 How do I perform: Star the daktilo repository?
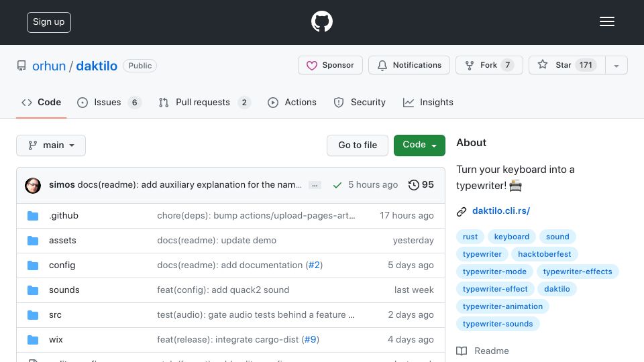click(567, 65)
